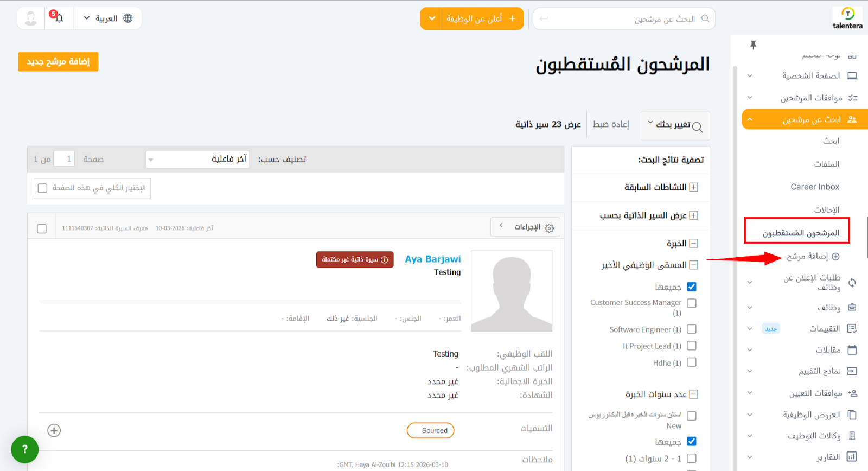Open the العربية language dropdown
Image resolution: width=868 pixels, height=471 pixels.
tap(107, 18)
